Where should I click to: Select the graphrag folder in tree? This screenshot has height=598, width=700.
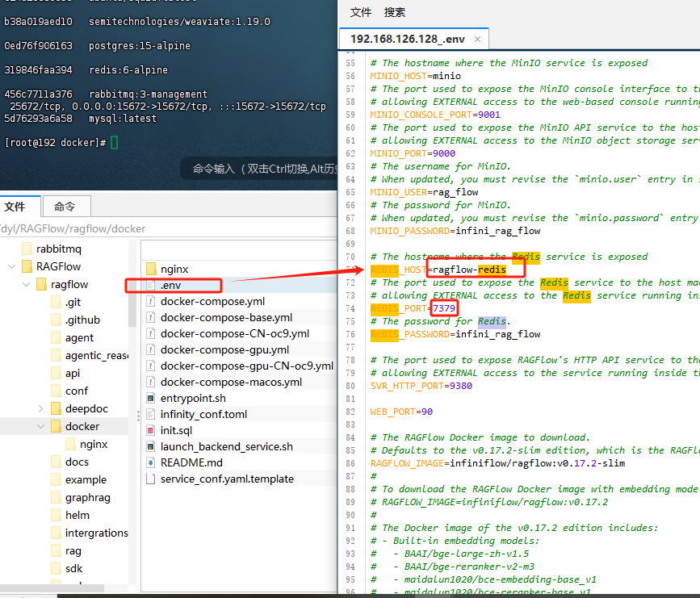click(87, 497)
